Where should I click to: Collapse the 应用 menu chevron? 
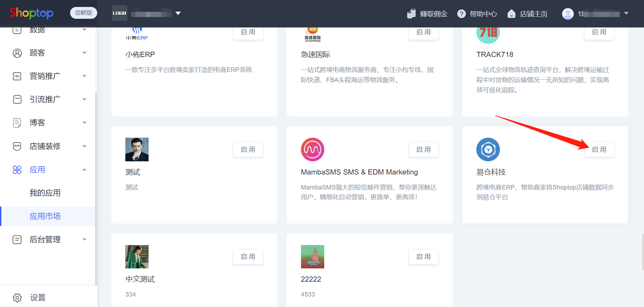[x=84, y=170]
